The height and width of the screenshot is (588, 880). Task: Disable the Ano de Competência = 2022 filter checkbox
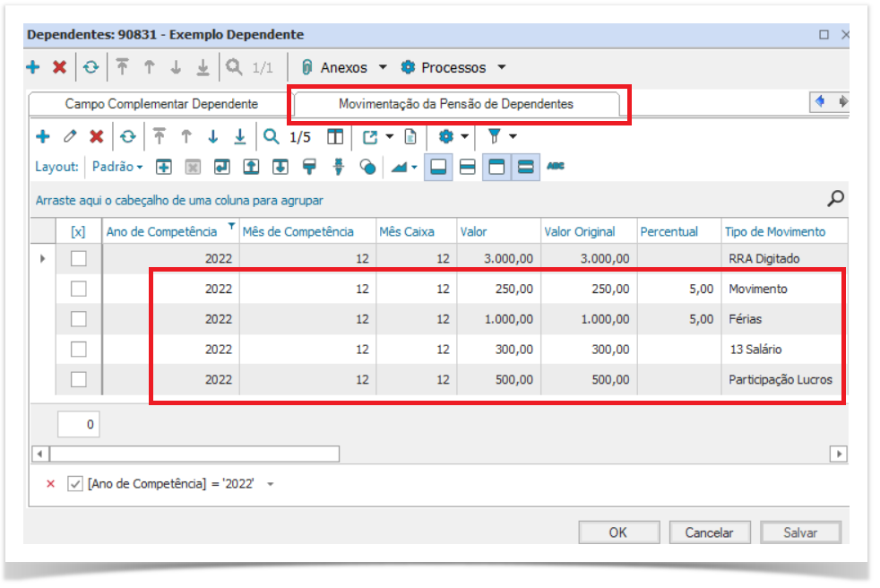[75, 483]
